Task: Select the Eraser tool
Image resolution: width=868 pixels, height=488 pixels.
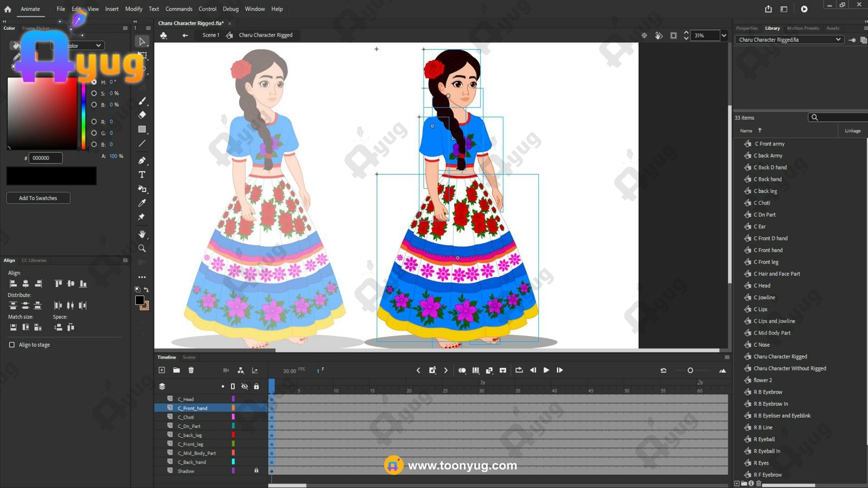Action: tap(142, 115)
